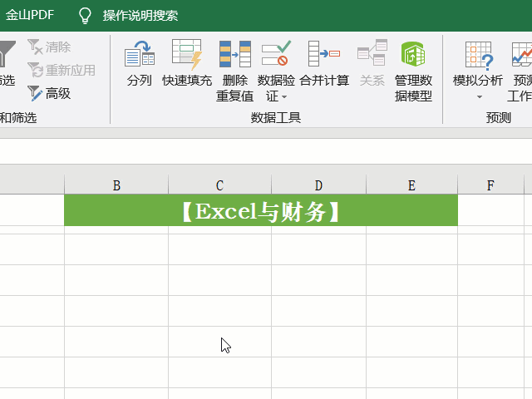The height and width of the screenshot is (399, 532).
Task: Expand the 模拟分析 dropdown arrow
Action: 480,97
